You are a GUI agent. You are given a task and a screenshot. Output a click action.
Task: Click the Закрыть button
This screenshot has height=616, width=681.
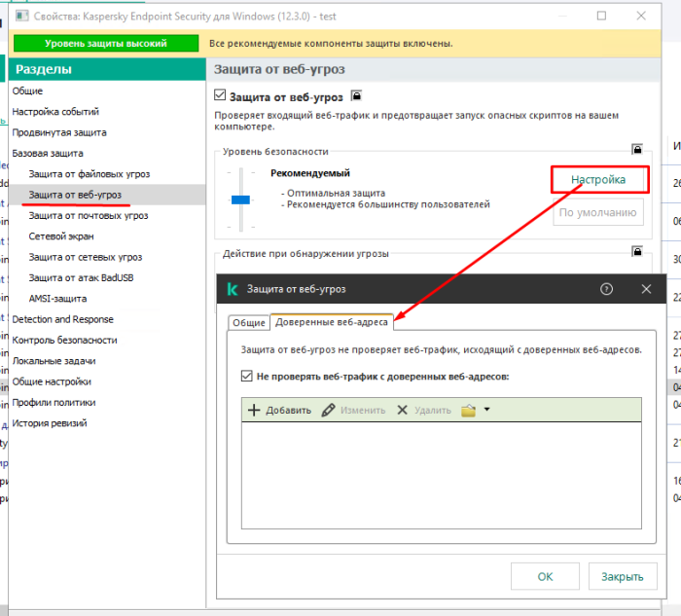tap(623, 576)
